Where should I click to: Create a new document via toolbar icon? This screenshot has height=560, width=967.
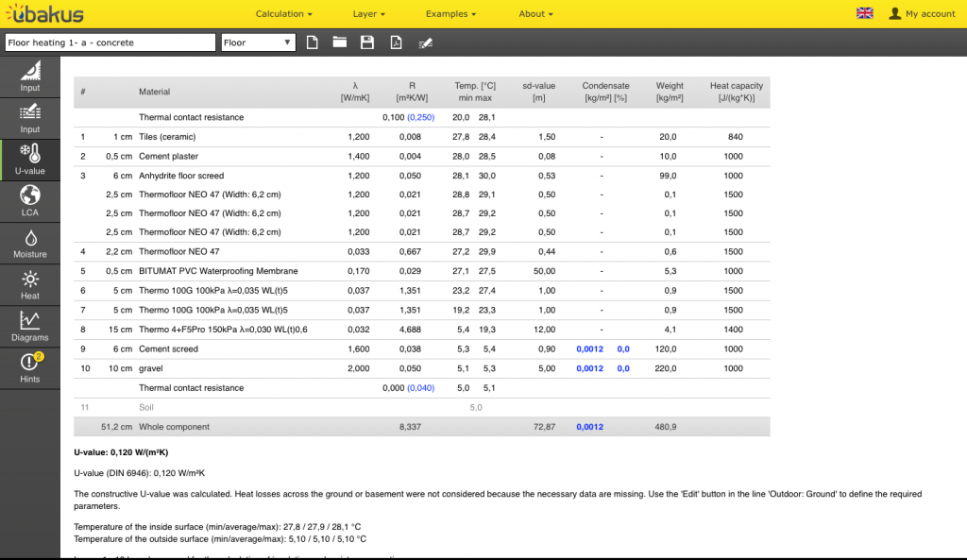tap(312, 42)
